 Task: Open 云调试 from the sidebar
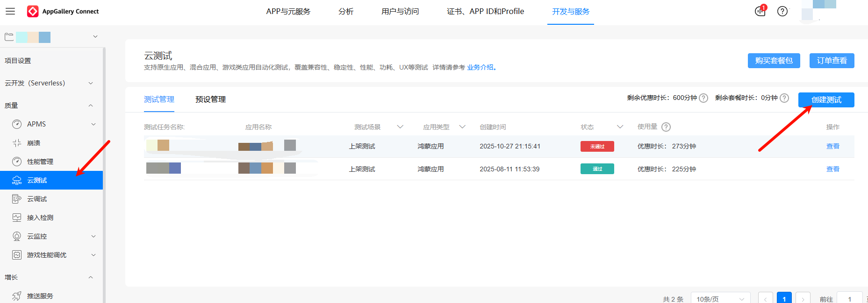coord(37,199)
